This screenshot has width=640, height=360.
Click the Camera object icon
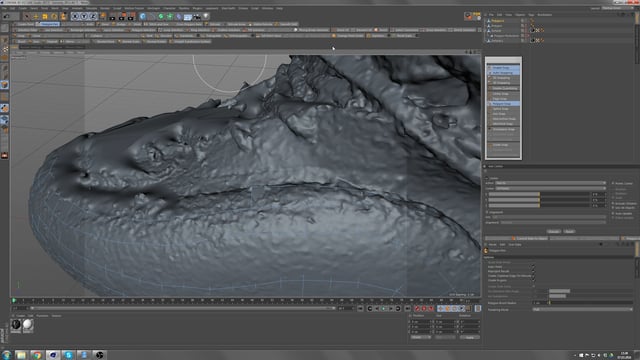(x=197, y=16)
